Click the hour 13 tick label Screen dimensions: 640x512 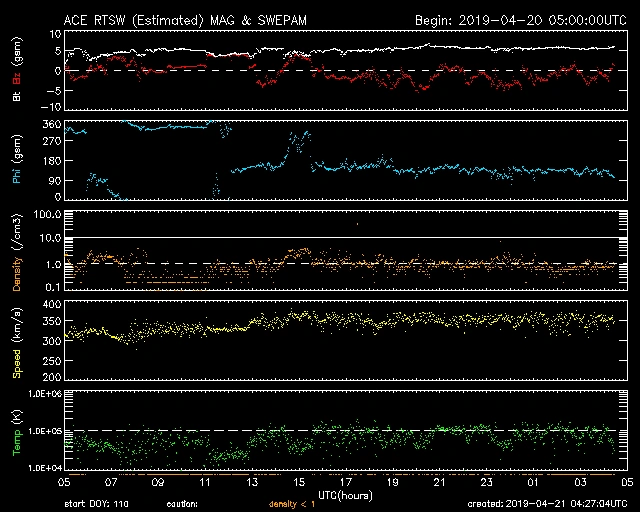(253, 481)
